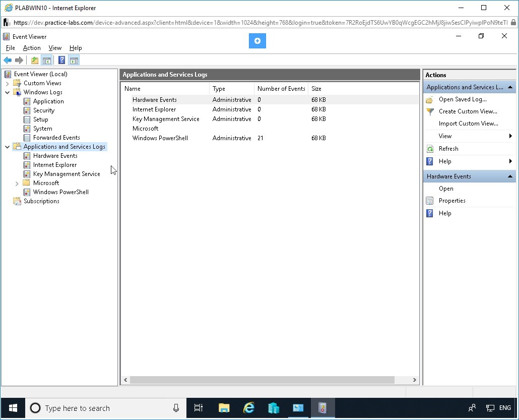The image size is (519, 420).
Task: Select Internet Explorer node in left tree
Action: pyautogui.click(x=54, y=164)
